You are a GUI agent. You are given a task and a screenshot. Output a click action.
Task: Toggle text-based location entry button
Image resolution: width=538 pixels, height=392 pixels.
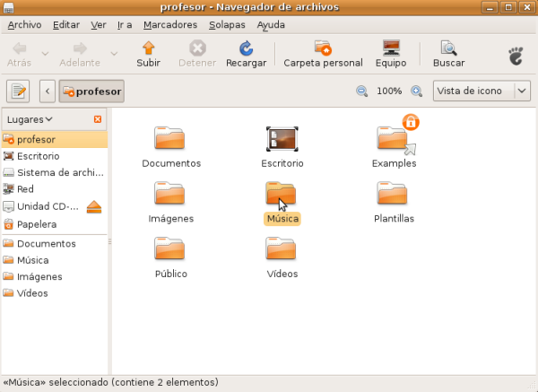click(19, 91)
